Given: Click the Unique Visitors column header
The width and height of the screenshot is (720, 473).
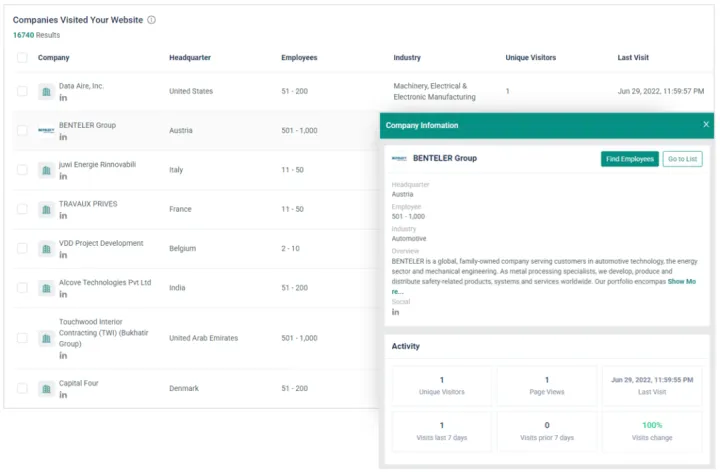Looking at the screenshot, I should (x=530, y=57).
